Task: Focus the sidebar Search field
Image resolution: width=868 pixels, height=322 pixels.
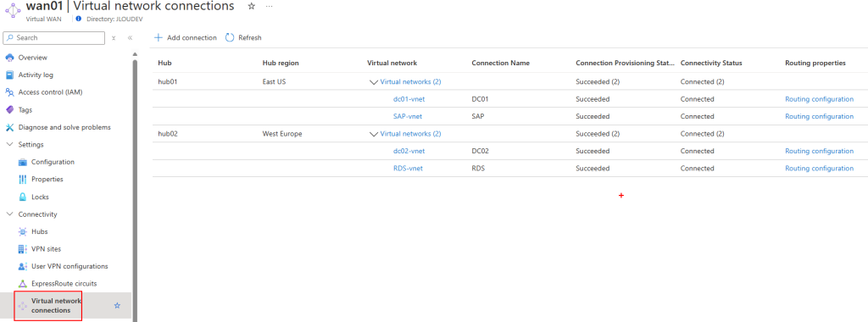Action: pos(53,37)
